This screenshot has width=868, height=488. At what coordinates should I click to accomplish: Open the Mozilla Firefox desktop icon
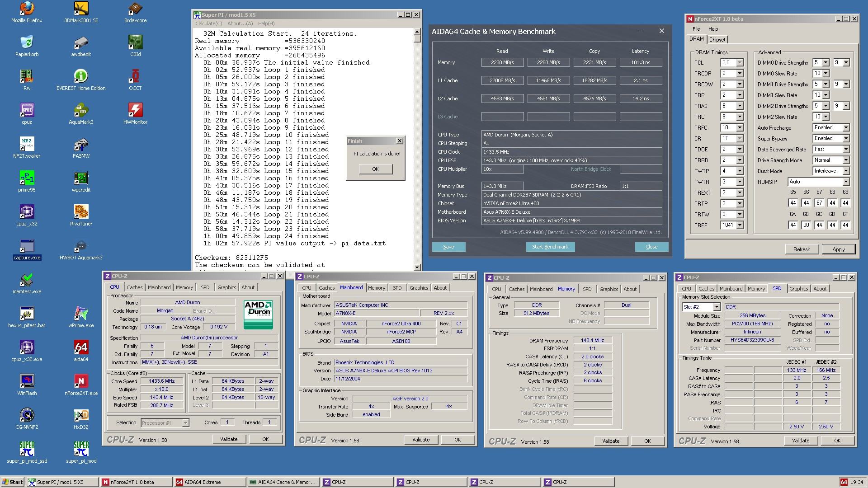tap(27, 12)
